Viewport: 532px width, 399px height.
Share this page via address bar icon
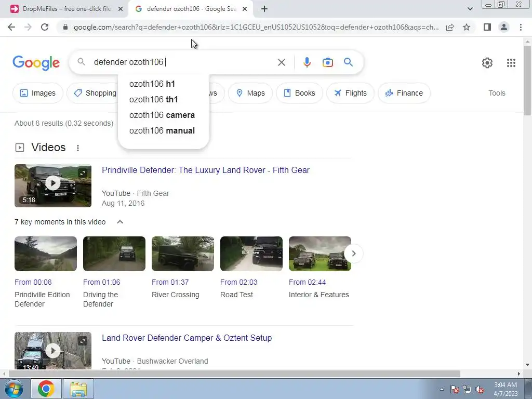click(x=450, y=27)
